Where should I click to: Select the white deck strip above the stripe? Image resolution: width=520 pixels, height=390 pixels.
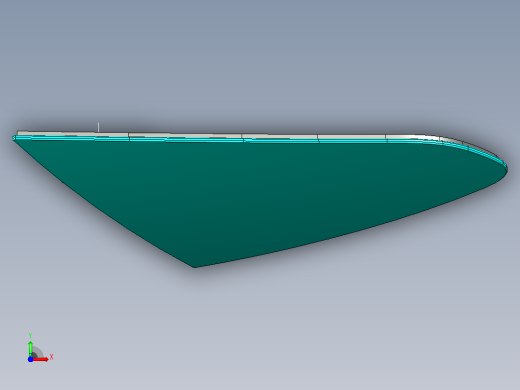[233, 136]
